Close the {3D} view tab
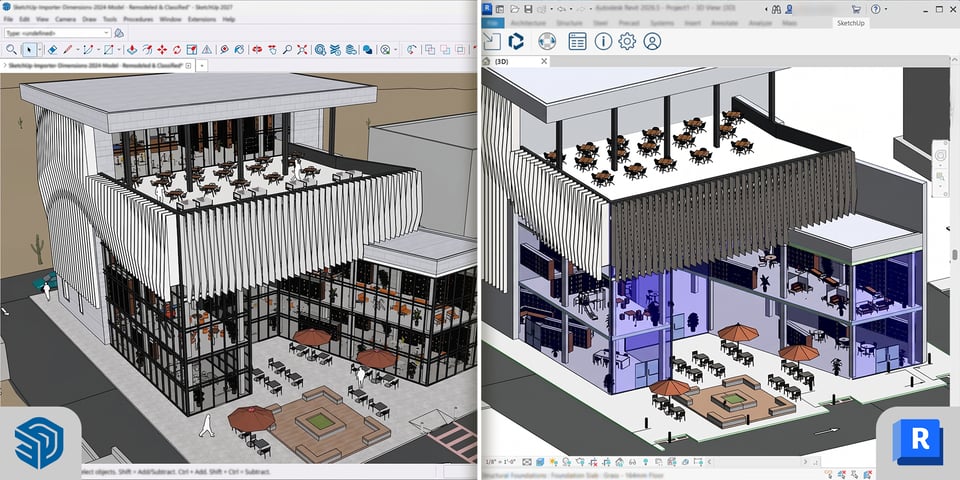This screenshot has width=960, height=480. pos(544,61)
